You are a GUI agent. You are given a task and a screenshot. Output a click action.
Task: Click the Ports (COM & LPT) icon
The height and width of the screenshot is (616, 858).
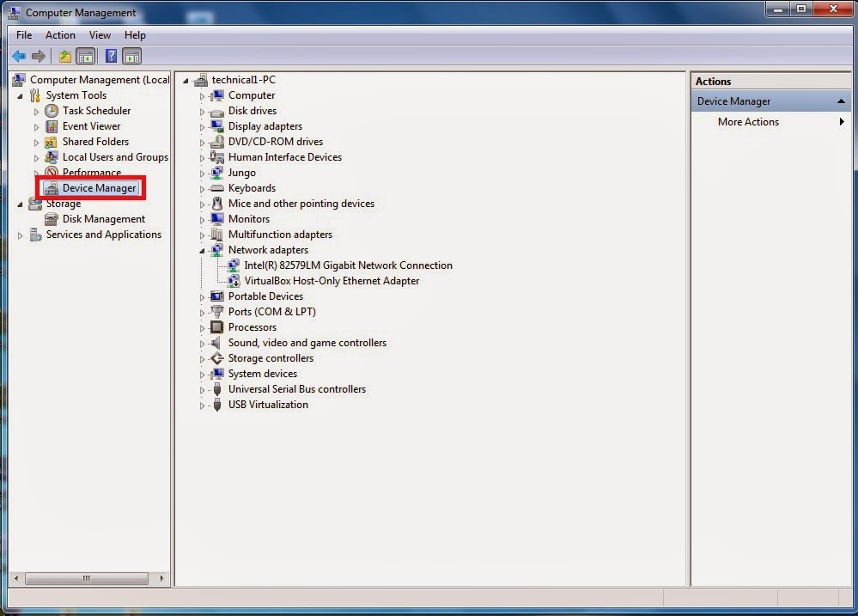(217, 312)
